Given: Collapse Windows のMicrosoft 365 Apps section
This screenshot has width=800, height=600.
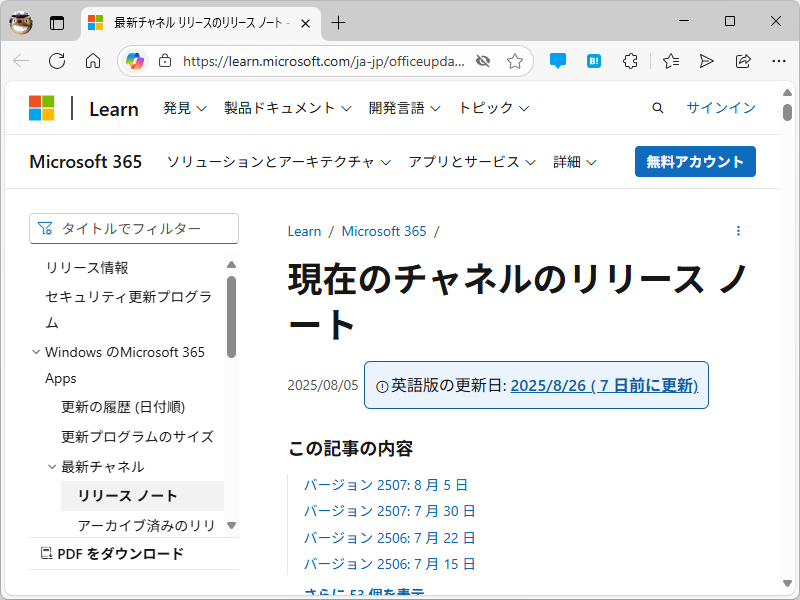Looking at the screenshot, I should point(35,352).
